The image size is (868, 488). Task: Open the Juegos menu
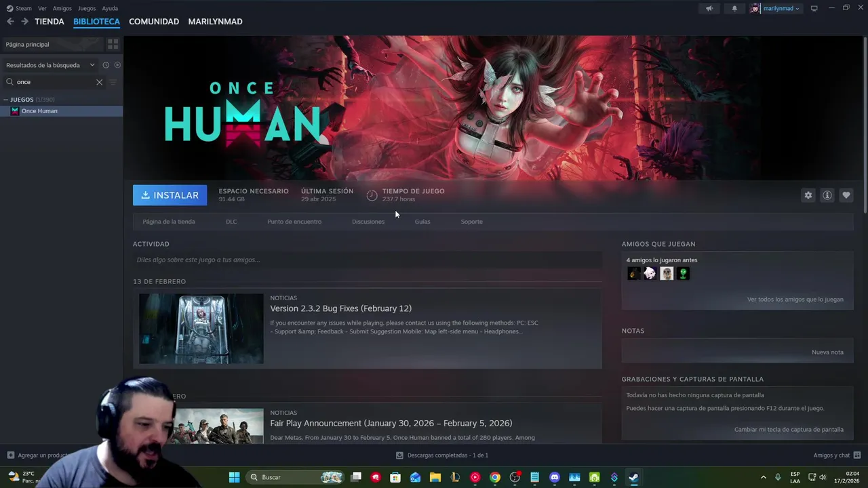tap(87, 8)
